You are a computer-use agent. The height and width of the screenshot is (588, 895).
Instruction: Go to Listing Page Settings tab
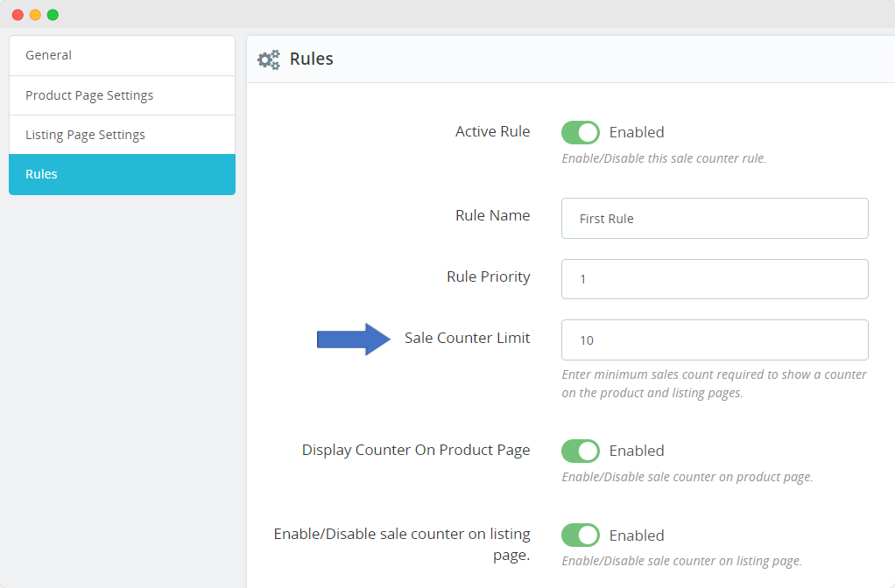(122, 135)
